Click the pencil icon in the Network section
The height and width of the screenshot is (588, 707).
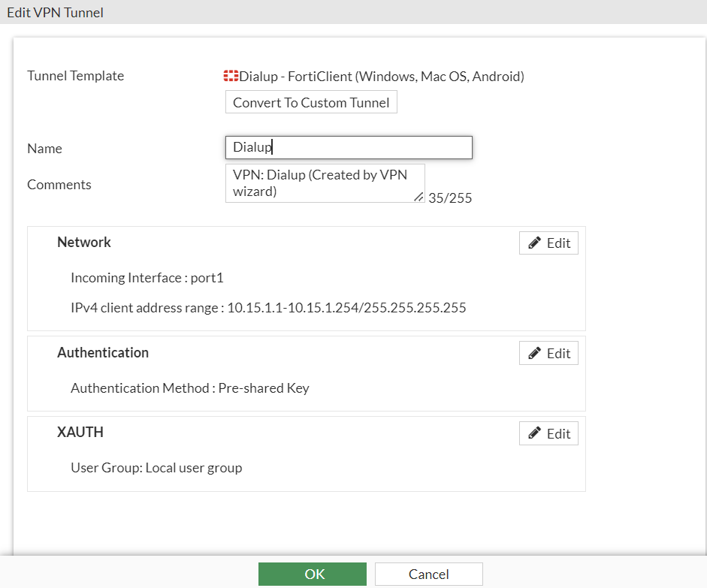[535, 243]
